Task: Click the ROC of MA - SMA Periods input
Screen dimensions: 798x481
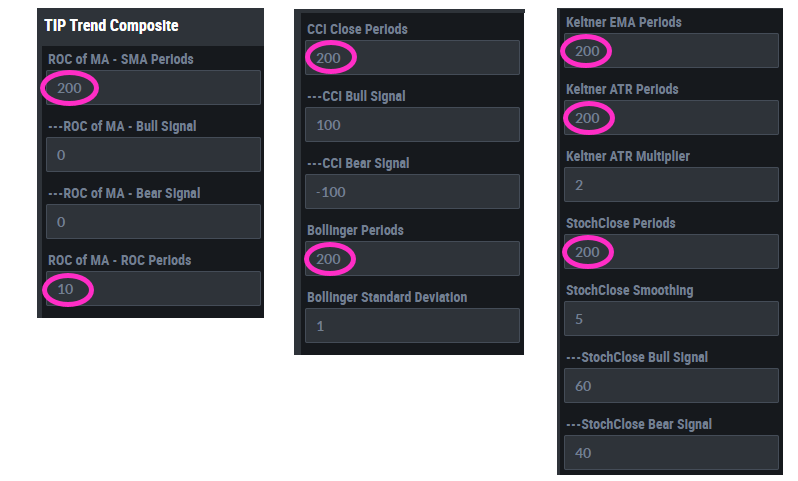Action: (153, 88)
